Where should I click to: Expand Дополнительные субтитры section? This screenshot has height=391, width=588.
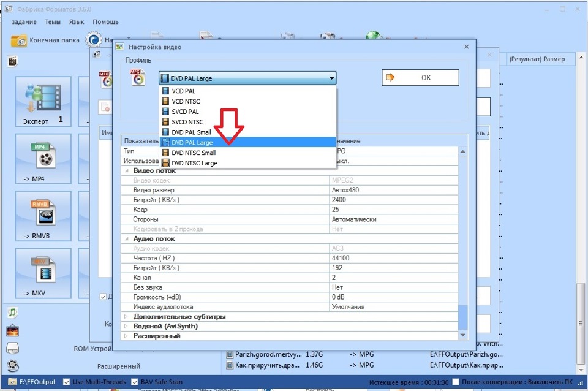click(x=126, y=317)
